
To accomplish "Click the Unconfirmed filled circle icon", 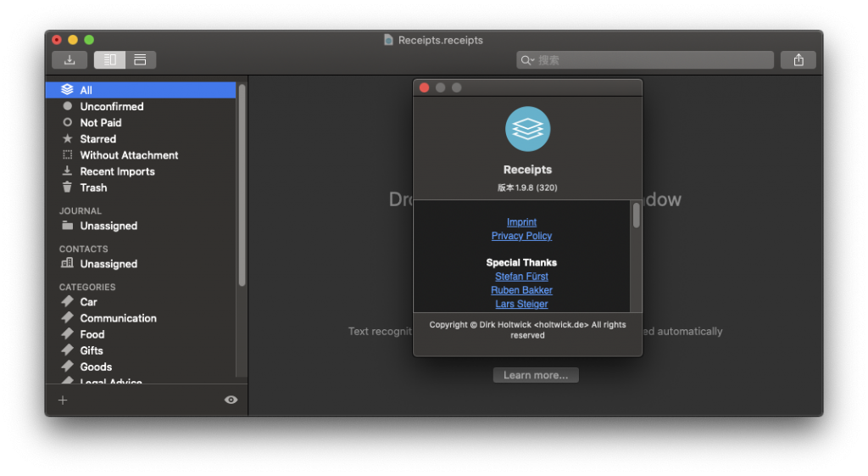I will (67, 106).
